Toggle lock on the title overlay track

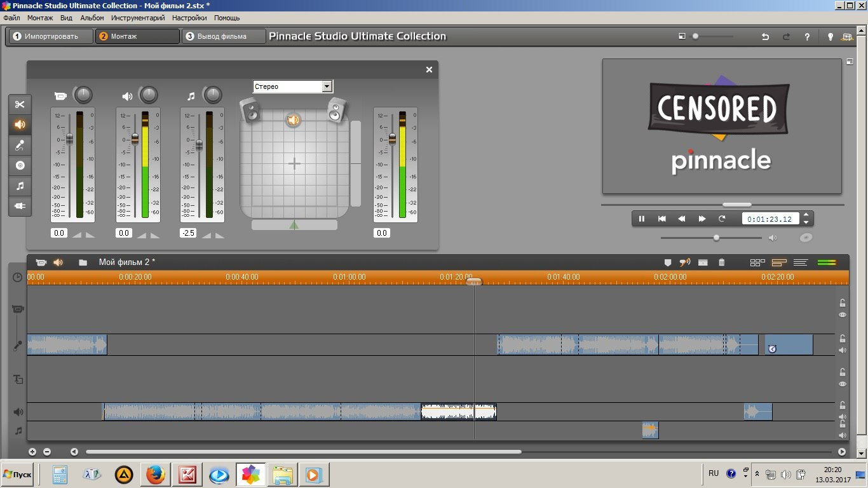point(843,372)
